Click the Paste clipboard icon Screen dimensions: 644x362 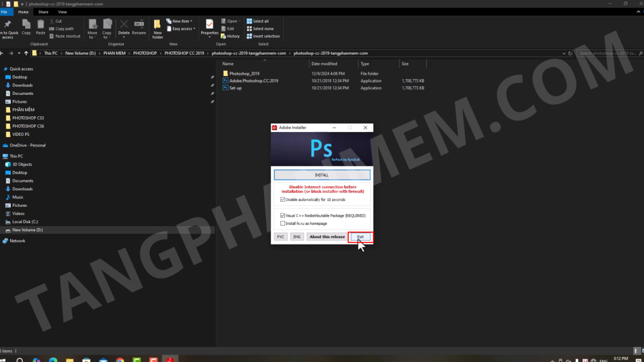point(40,26)
